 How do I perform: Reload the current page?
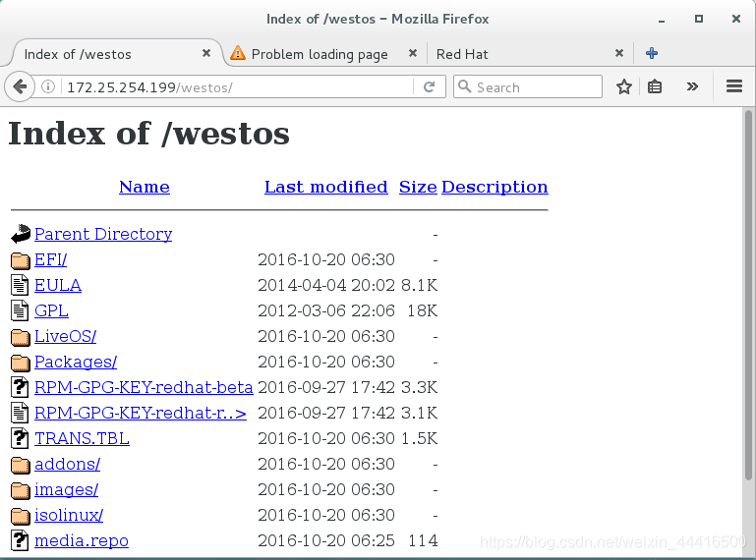(429, 86)
